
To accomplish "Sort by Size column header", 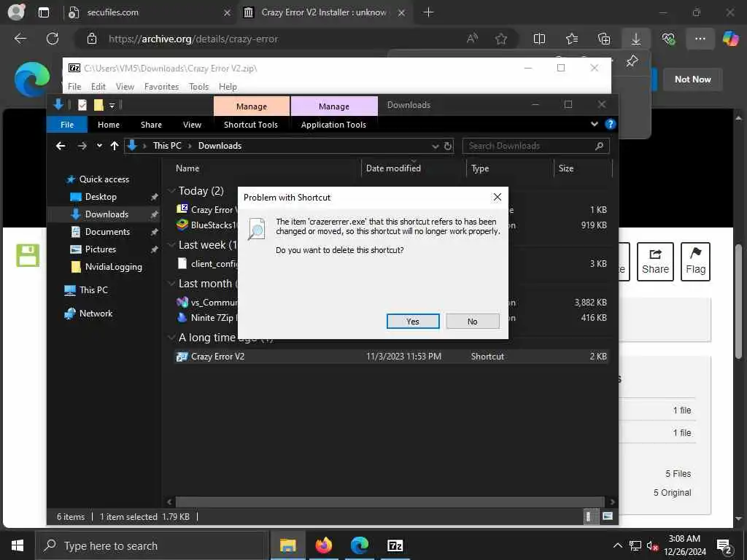I will pyautogui.click(x=566, y=168).
